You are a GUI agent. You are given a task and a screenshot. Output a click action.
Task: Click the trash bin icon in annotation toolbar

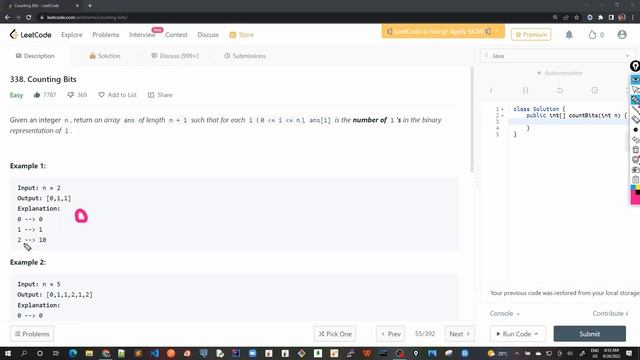click(636, 150)
